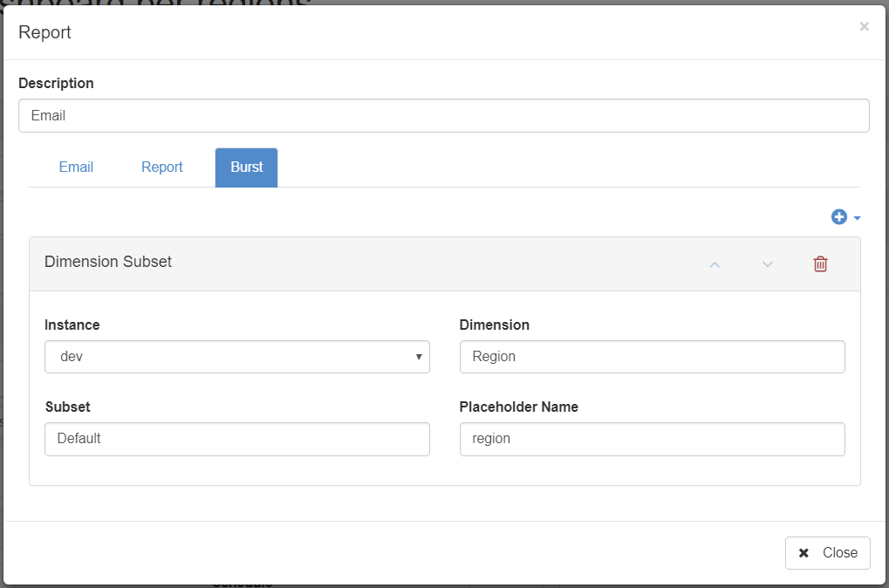Select the Burst tab
The height and width of the screenshot is (588, 889).
[x=246, y=168]
